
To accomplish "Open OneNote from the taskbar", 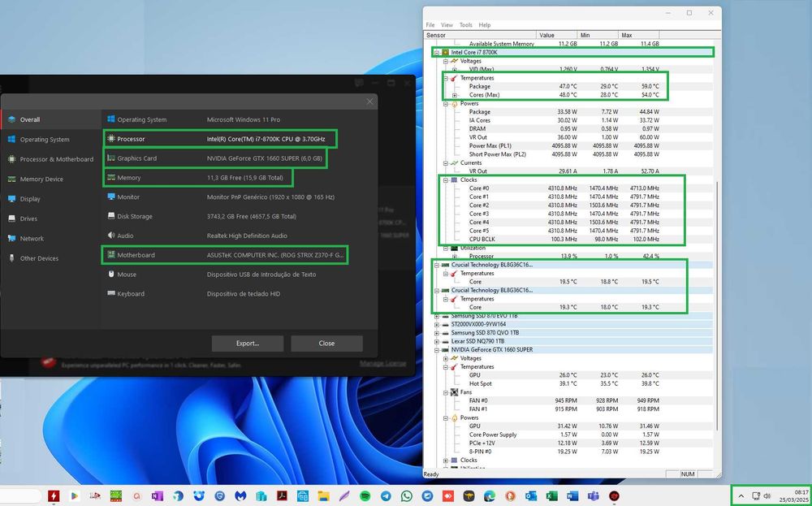I will (x=157, y=496).
